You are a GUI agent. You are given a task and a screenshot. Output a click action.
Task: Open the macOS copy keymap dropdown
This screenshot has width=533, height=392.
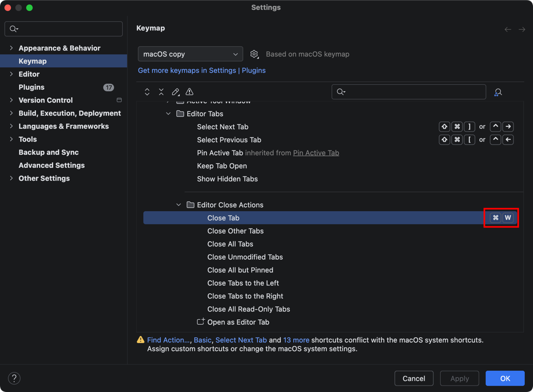tap(190, 54)
